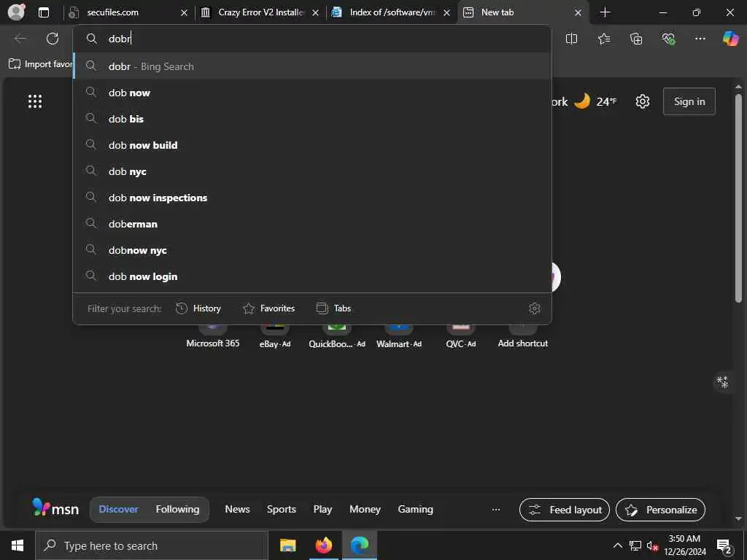747x560 pixels.
Task: Select the 'doberman' suggestion
Action: tap(312, 223)
